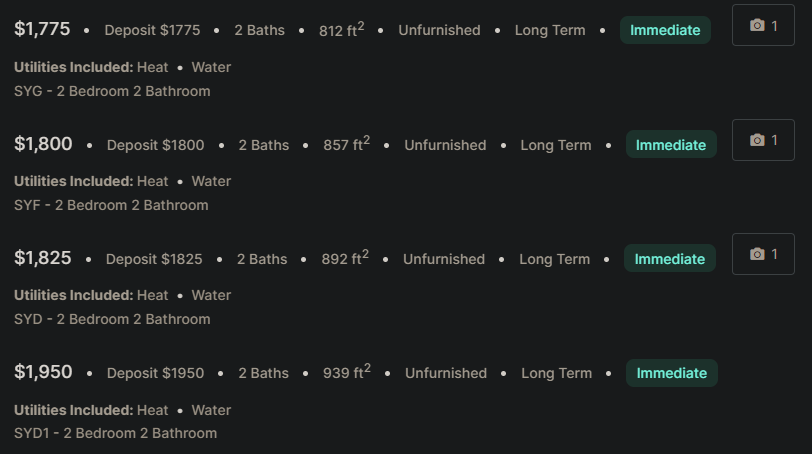812x454 pixels.
Task: Click the 857 ft² area label
Action: point(346,143)
